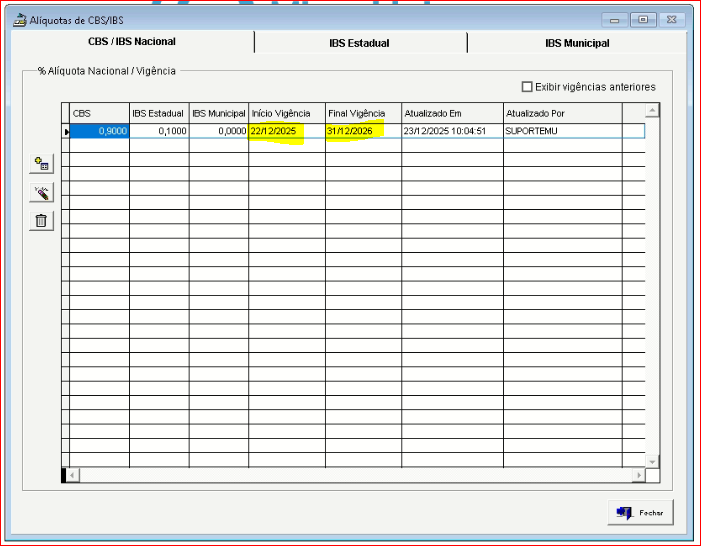Click the Início Vigência cell 22/12/2025
Viewport: 701px width, 546px height.
pos(286,131)
